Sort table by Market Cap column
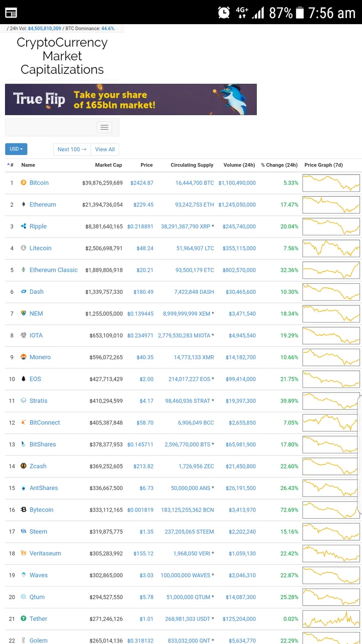 click(x=109, y=165)
